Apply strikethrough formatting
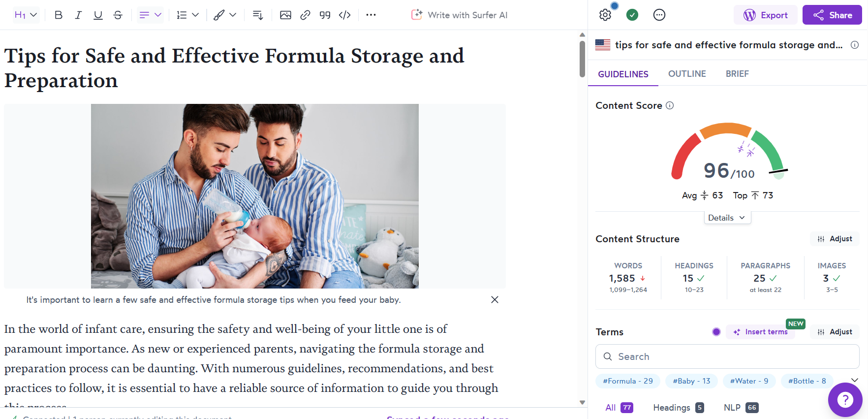868x419 pixels. 118,15
